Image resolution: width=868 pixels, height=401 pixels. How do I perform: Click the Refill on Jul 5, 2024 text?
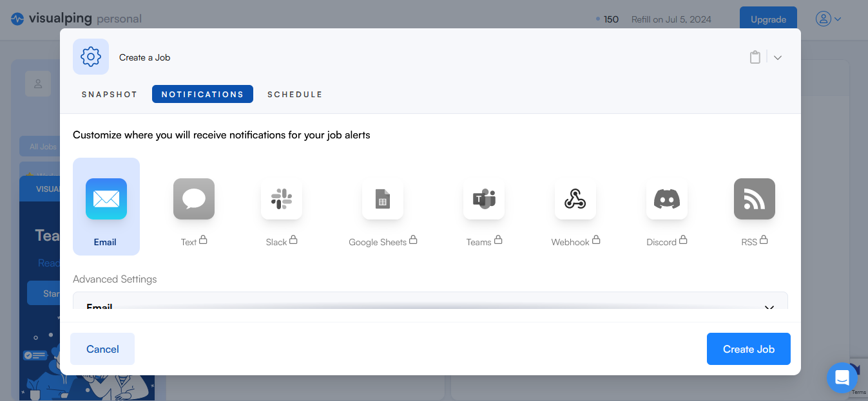[671, 19]
